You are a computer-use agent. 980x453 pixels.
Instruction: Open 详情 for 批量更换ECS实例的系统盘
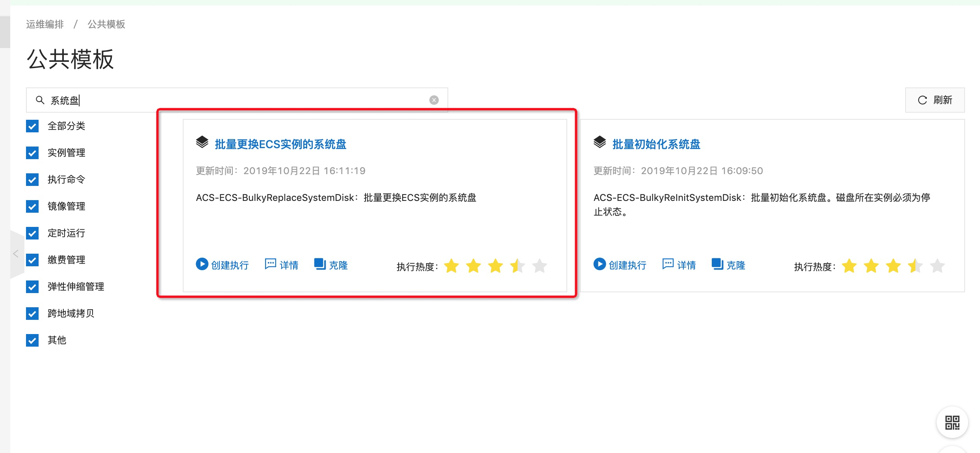[282, 265]
